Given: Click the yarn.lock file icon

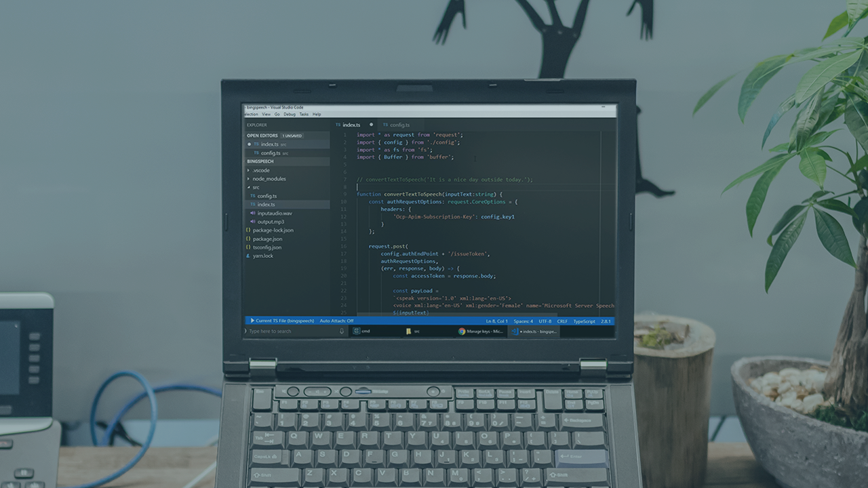Looking at the screenshot, I should pyautogui.click(x=248, y=256).
